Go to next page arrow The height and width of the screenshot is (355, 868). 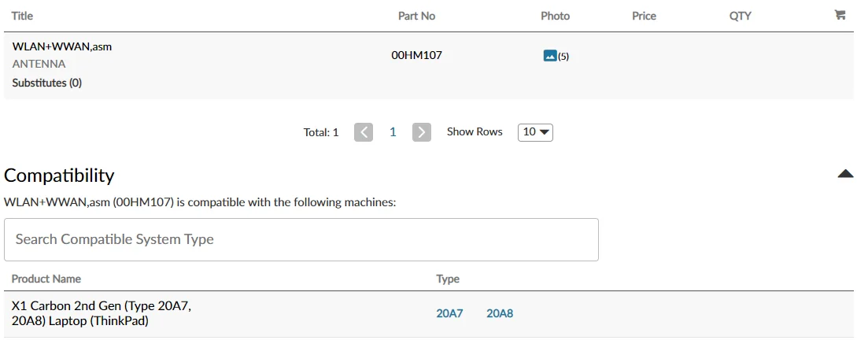(x=422, y=132)
